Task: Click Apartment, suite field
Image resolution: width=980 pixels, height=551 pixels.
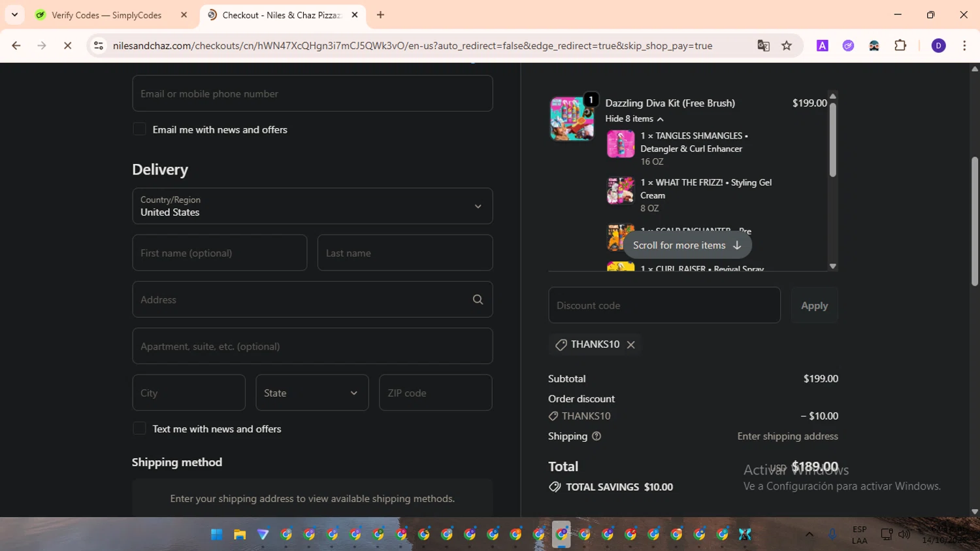Action: point(312,346)
